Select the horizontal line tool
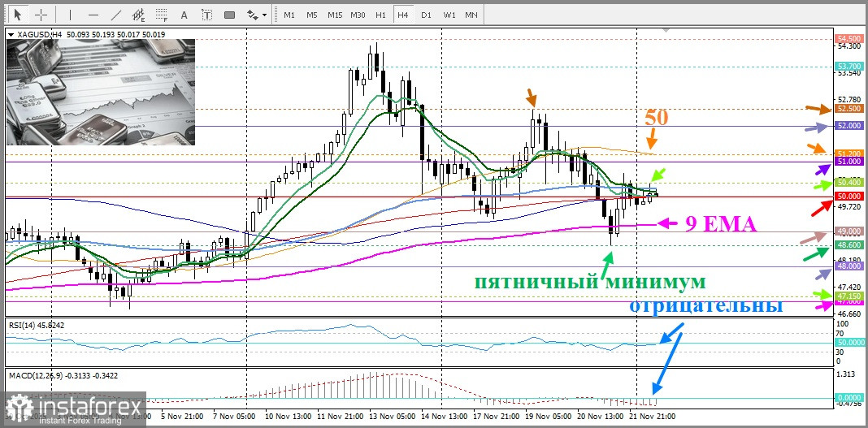This screenshot has height=428, width=868. 93,15
